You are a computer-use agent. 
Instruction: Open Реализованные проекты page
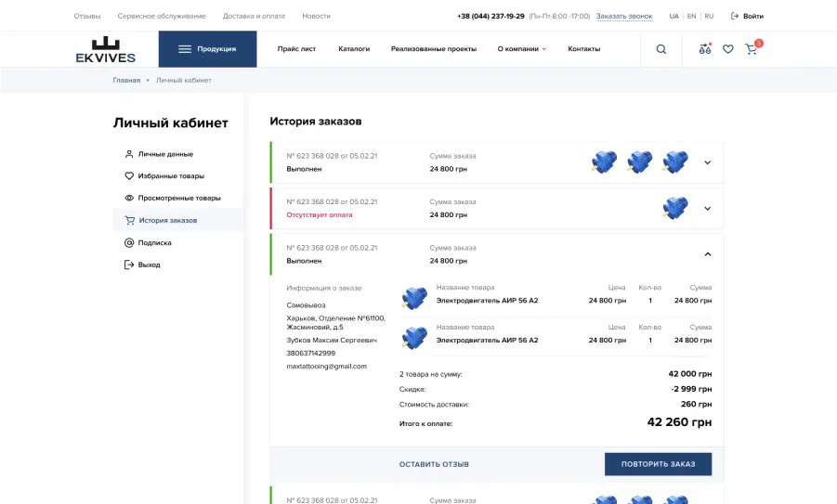pyautogui.click(x=434, y=49)
